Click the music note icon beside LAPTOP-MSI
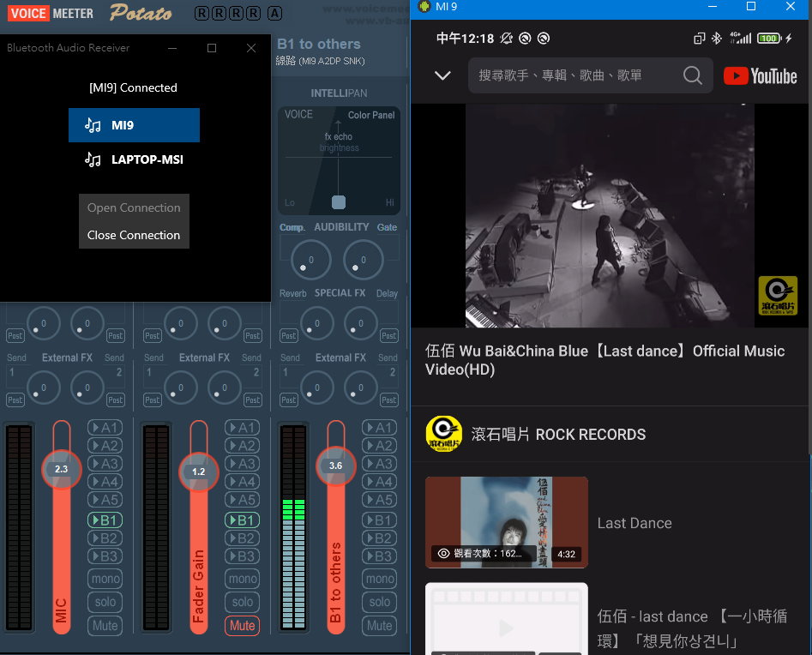 (x=93, y=159)
